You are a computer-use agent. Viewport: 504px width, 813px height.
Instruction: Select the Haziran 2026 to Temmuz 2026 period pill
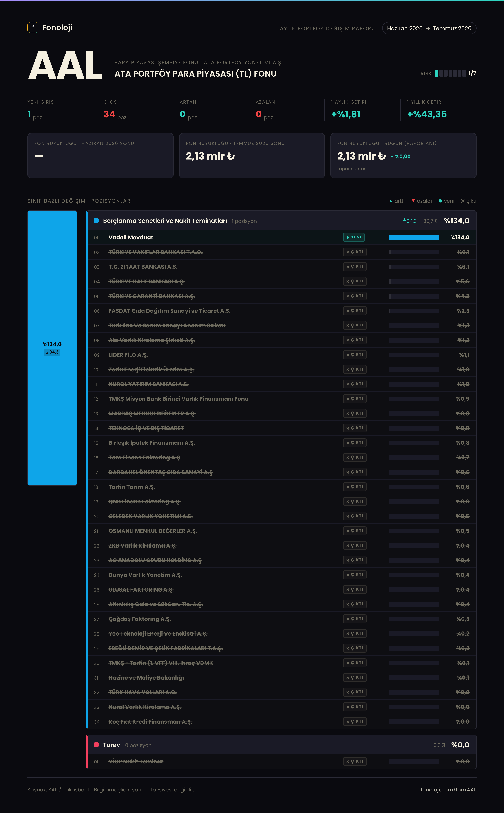[429, 28]
